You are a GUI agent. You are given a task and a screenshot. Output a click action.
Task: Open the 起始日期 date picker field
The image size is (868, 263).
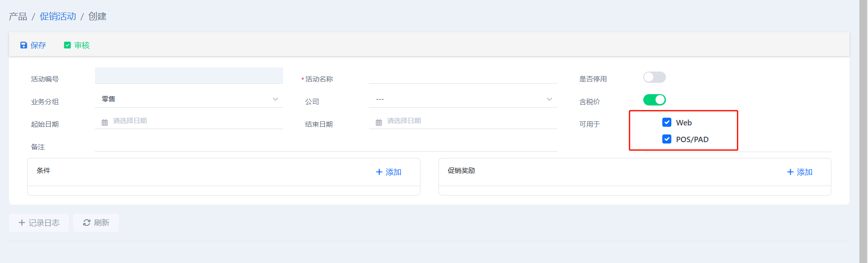pos(189,121)
